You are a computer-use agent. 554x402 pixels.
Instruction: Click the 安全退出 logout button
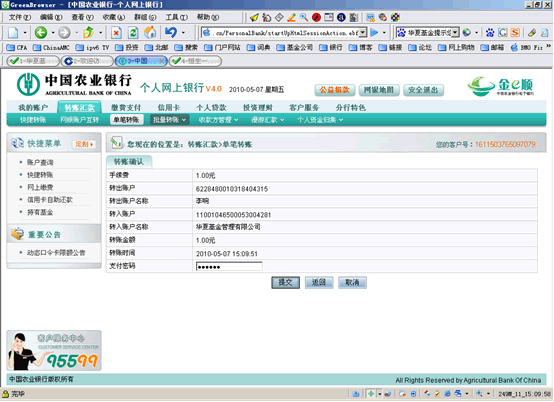click(x=423, y=90)
